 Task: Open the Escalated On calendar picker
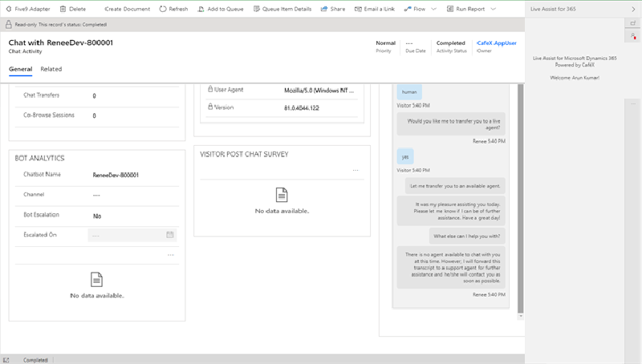pos(170,235)
